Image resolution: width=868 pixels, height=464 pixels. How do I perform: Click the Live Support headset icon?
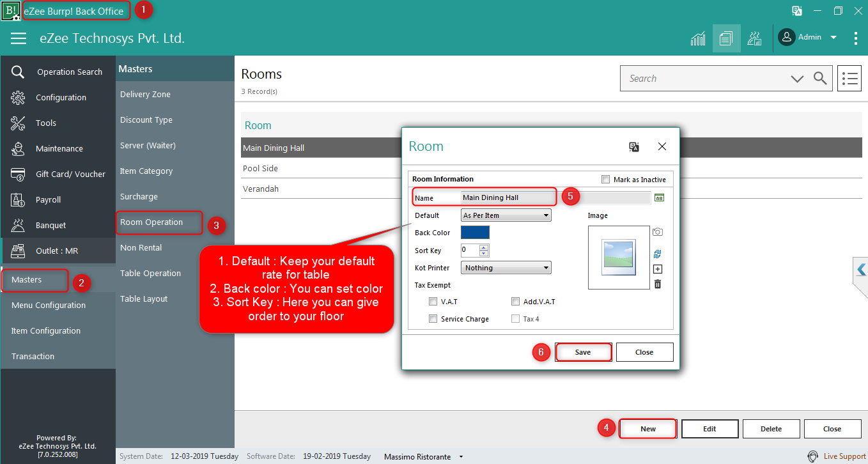point(812,456)
